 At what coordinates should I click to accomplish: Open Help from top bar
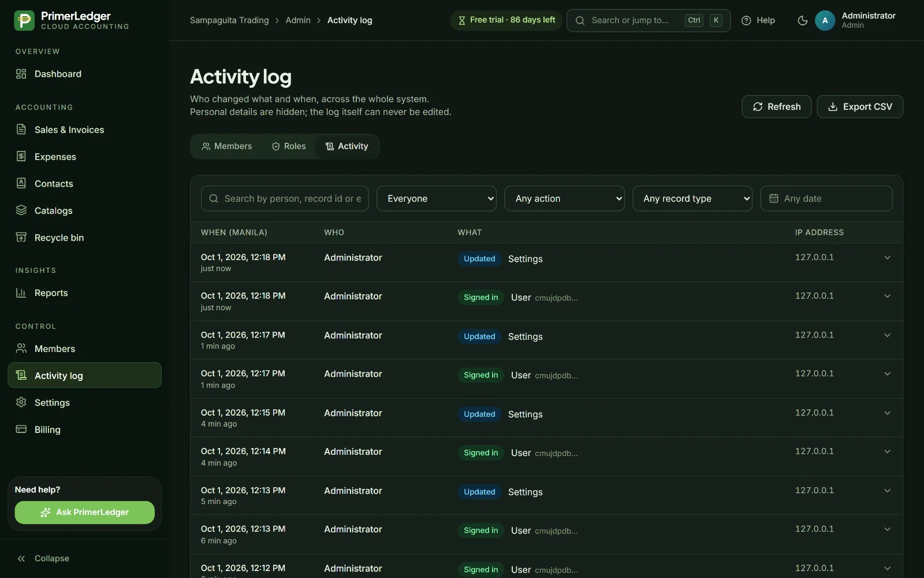coord(758,20)
